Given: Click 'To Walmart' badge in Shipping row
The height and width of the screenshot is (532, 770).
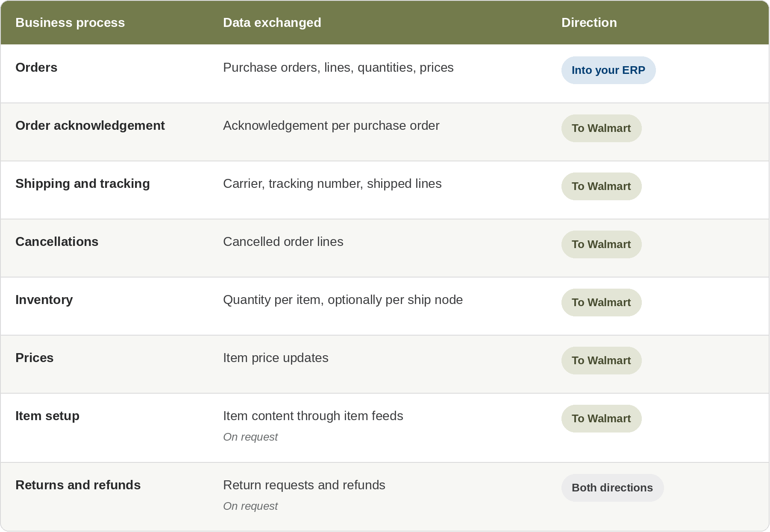Looking at the screenshot, I should click(x=601, y=186).
